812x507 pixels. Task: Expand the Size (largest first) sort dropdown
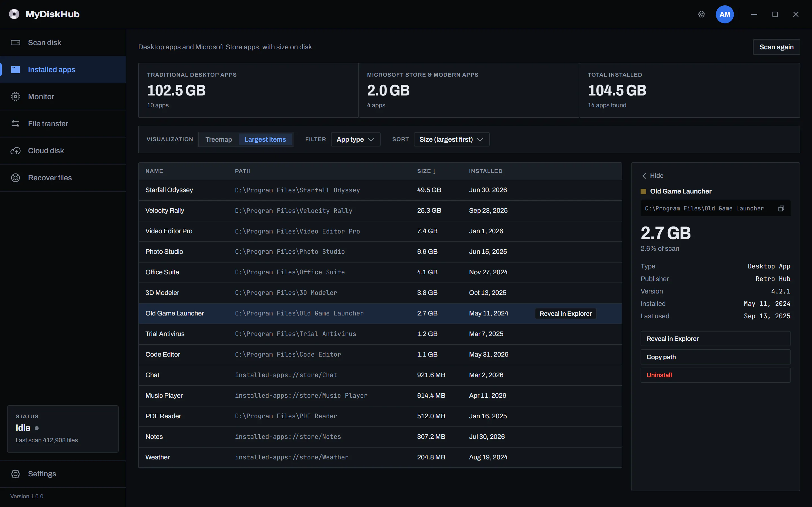coord(452,139)
